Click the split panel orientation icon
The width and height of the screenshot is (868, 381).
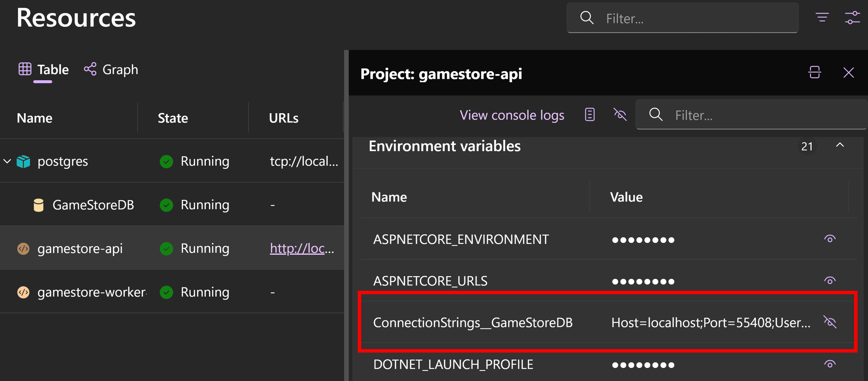point(814,72)
